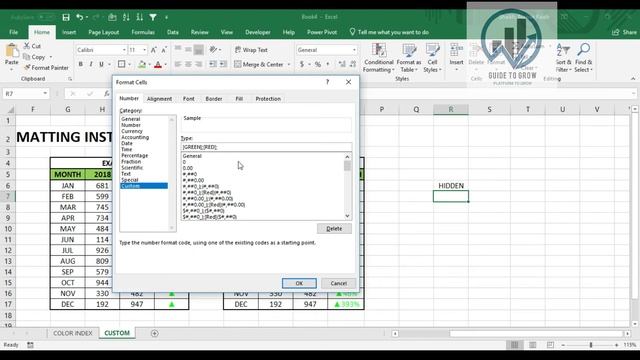Open Conditional Formatting menu
This screenshot has height=360, width=640.
pos(378,58)
